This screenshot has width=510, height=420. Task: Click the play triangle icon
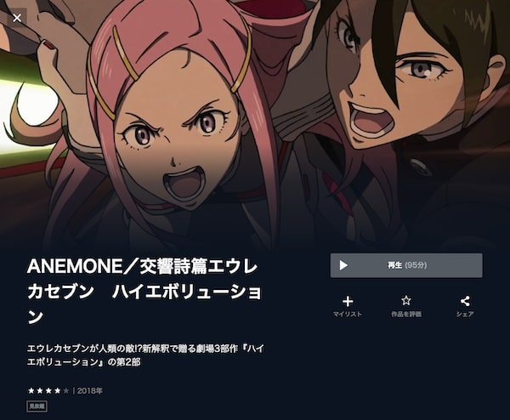tap(343, 265)
